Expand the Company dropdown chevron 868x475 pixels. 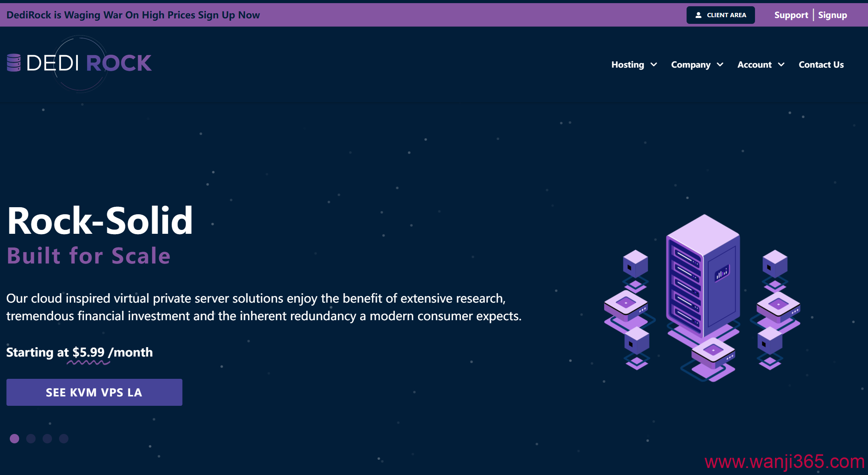click(720, 65)
